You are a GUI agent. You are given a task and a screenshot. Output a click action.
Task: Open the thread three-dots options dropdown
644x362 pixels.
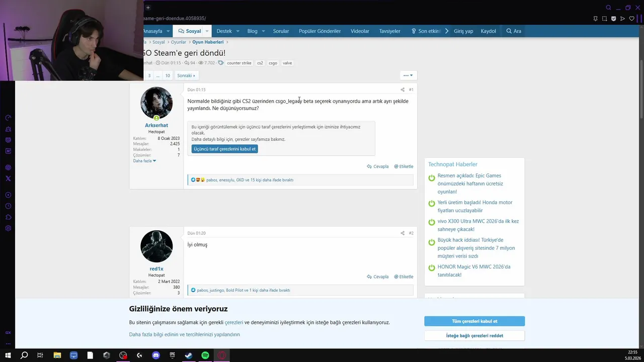(x=408, y=75)
